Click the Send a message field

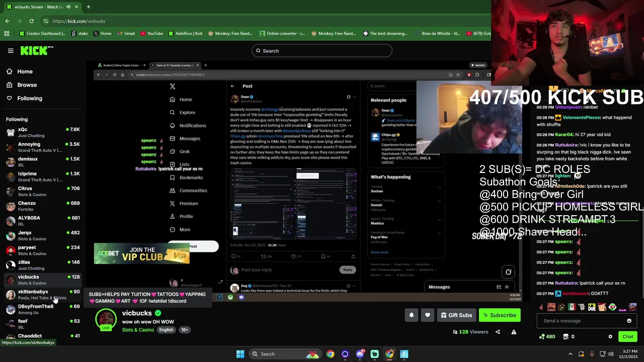pos(581,321)
